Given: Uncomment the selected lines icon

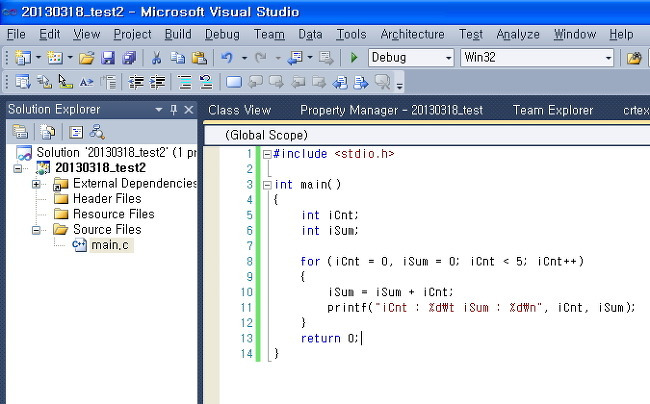Looking at the screenshot, I should [x=206, y=82].
